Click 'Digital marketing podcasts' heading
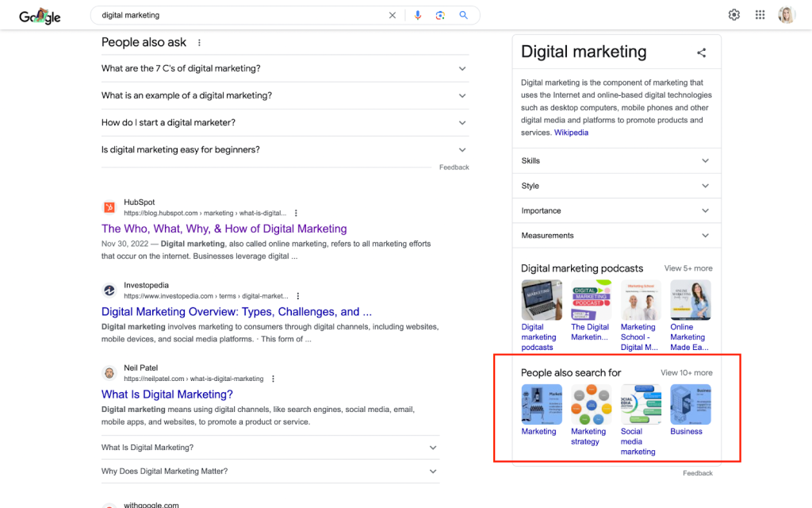Viewport: 812px width, 508px height. click(581, 268)
